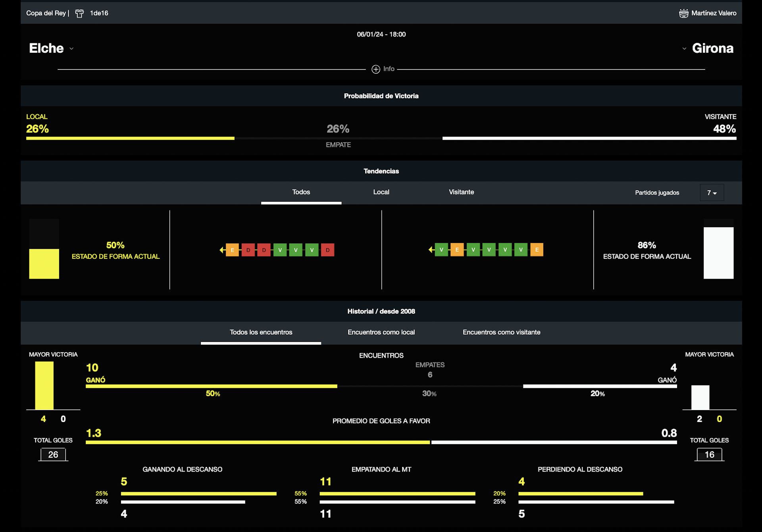
Task: Click the yellow arrow before Elche's form
Action: pyautogui.click(x=222, y=250)
